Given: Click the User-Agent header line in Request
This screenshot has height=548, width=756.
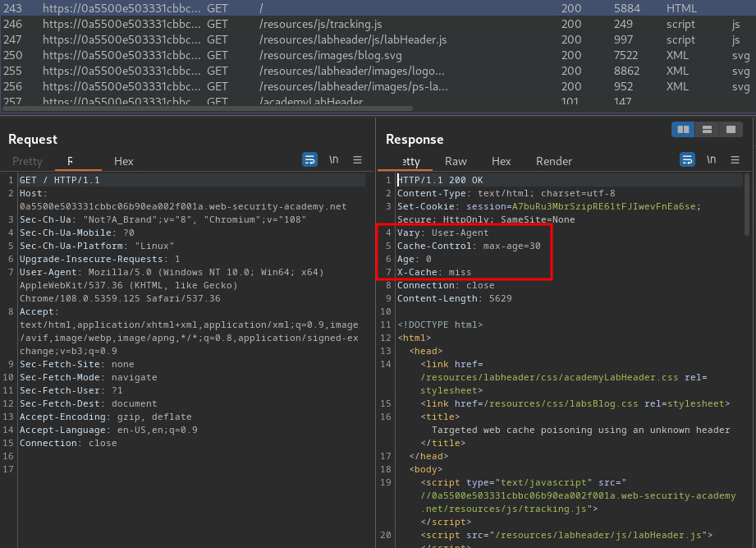Looking at the screenshot, I should 172,285.
